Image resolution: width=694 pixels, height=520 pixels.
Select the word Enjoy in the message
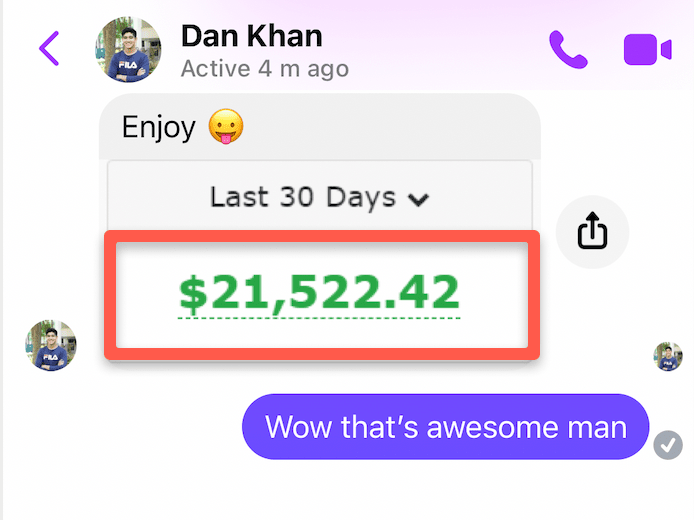click(158, 127)
